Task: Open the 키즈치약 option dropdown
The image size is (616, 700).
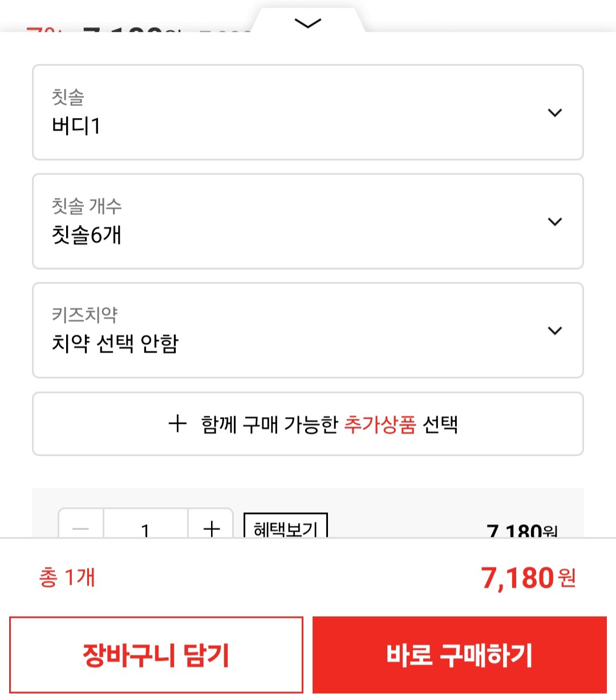Action: tap(307, 330)
